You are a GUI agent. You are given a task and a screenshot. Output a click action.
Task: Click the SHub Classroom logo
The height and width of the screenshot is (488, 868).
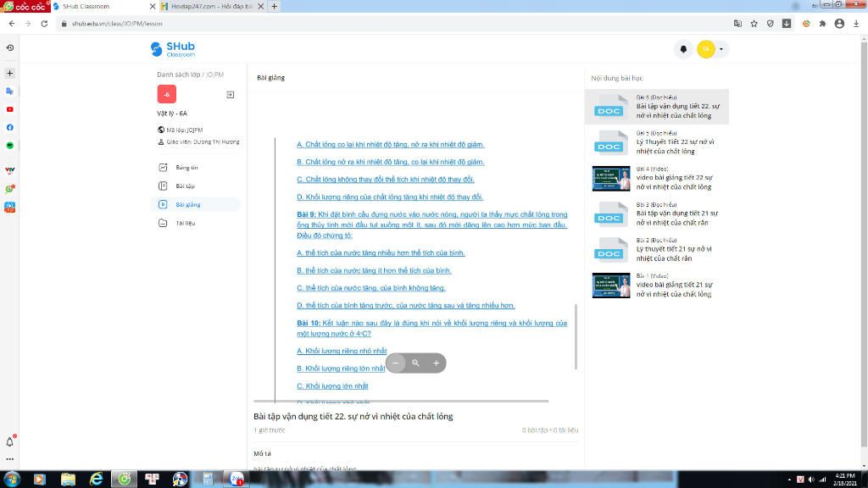pyautogui.click(x=173, y=49)
